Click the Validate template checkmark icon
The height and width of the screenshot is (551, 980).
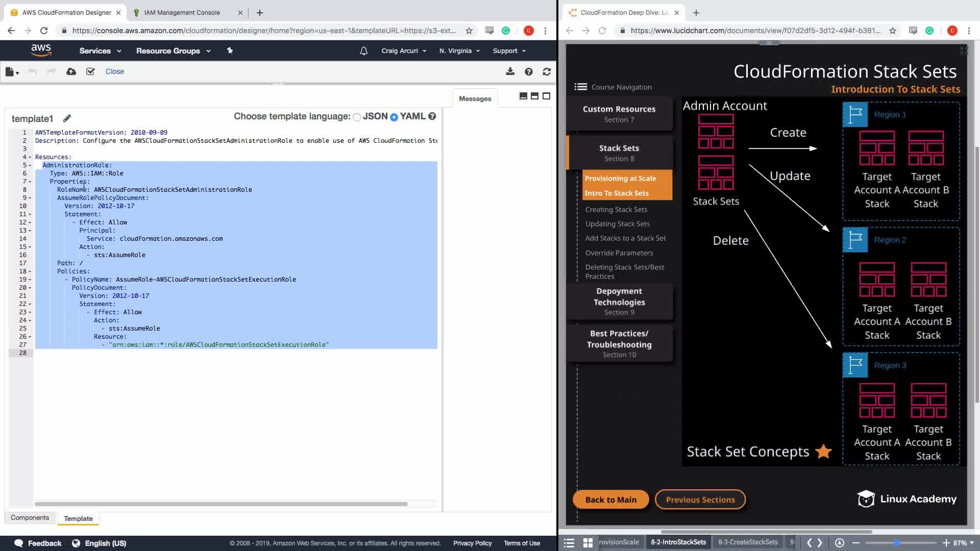[x=90, y=71]
